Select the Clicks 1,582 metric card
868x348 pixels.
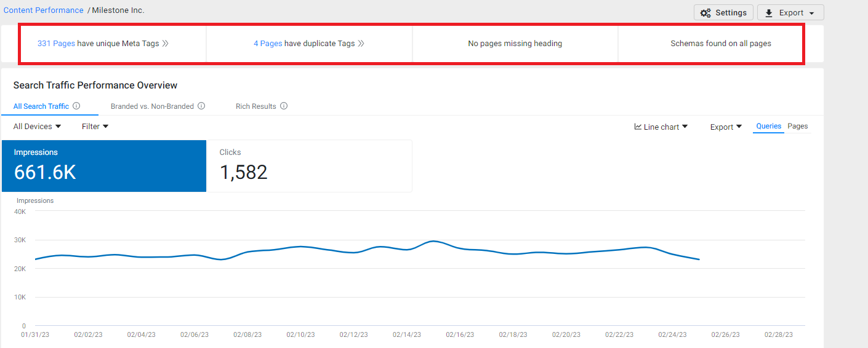click(x=310, y=166)
